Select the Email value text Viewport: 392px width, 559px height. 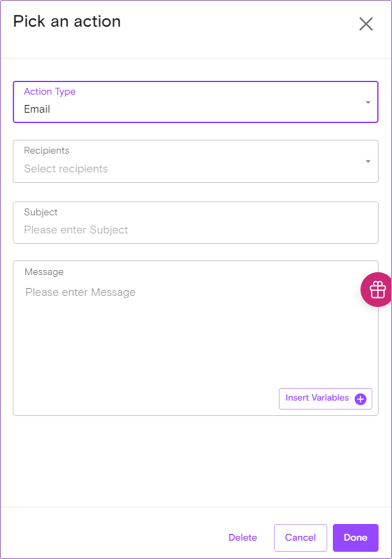(x=37, y=109)
